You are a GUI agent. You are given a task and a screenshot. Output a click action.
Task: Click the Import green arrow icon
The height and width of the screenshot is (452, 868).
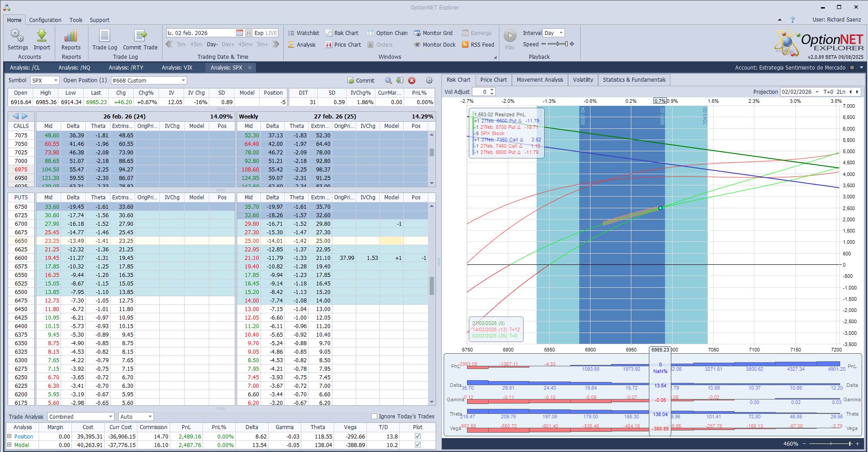(42, 36)
